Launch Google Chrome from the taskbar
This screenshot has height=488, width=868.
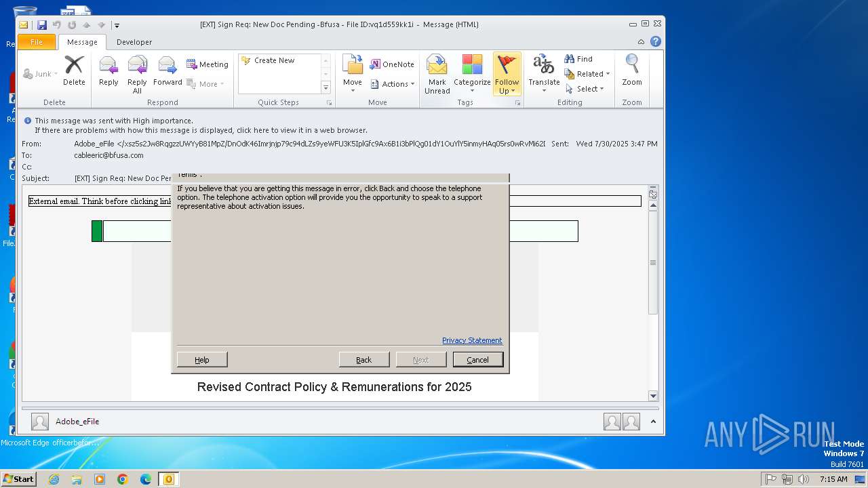point(123,479)
